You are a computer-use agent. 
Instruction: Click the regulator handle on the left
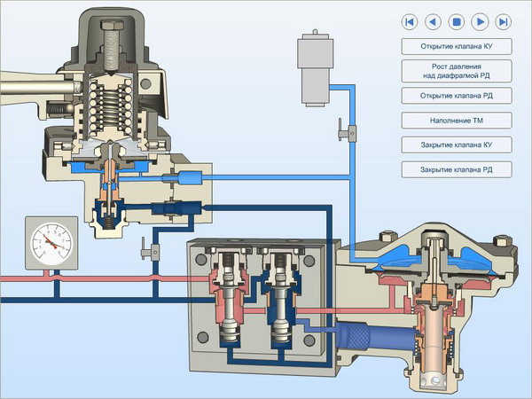[35, 88]
